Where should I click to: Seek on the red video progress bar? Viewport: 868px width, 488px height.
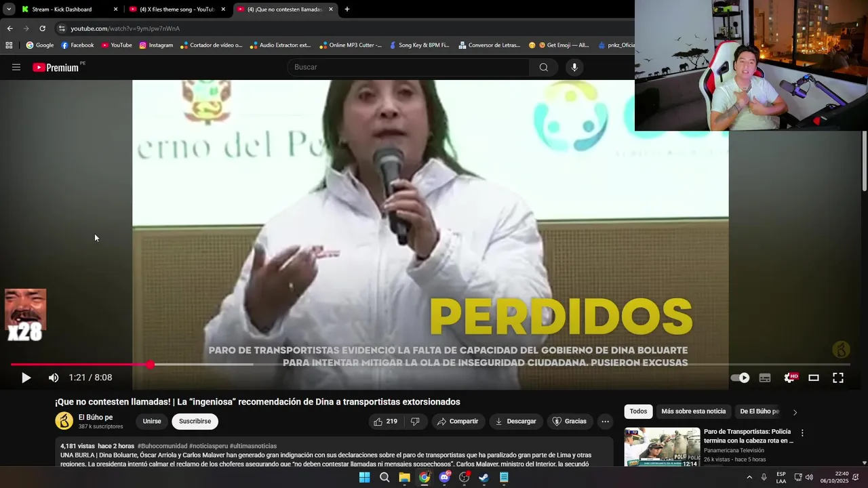430,365
